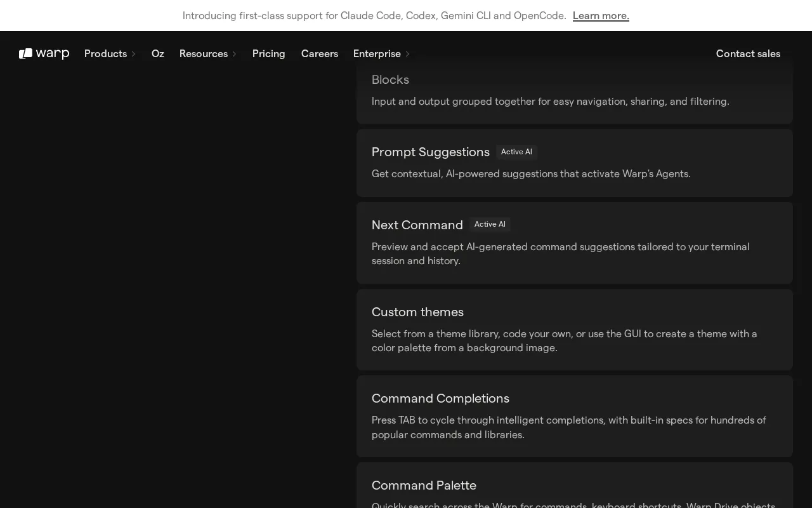Image resolution: width=812 pixels, height=508 pixels.
Task: Go to the Oz page
Action: pyautogui.click(x=158, y=53)
